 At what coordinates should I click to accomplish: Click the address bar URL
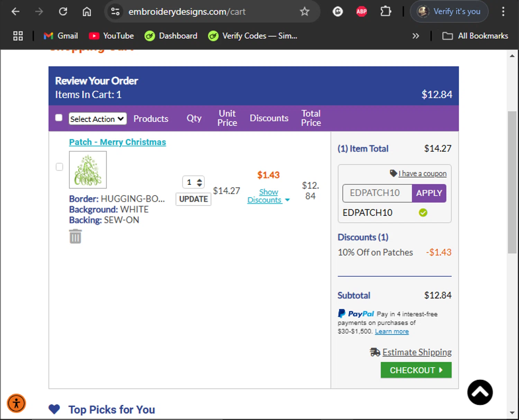(x=187, y=12)
